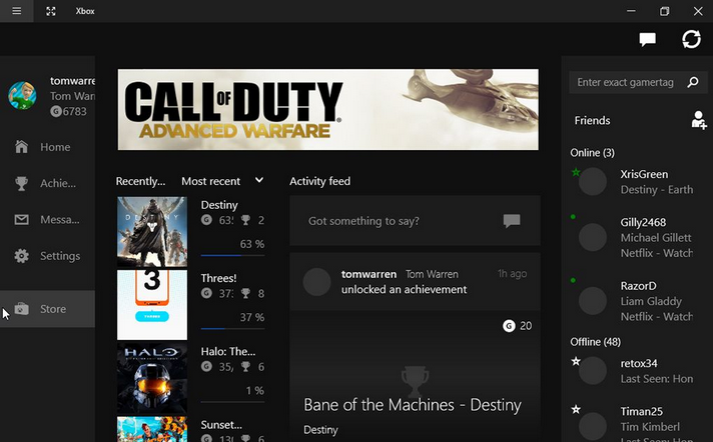This screenshot has width=713, height=442.
Task: Click Threes! 37 % progress bar
Action: (x=232, y=328)
